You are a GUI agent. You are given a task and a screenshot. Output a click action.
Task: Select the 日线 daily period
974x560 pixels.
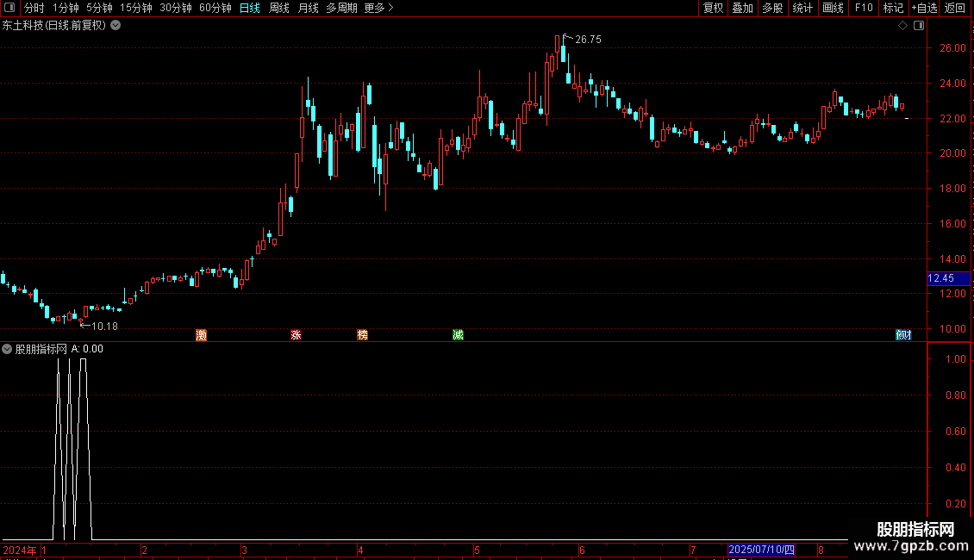coord(250,8)
